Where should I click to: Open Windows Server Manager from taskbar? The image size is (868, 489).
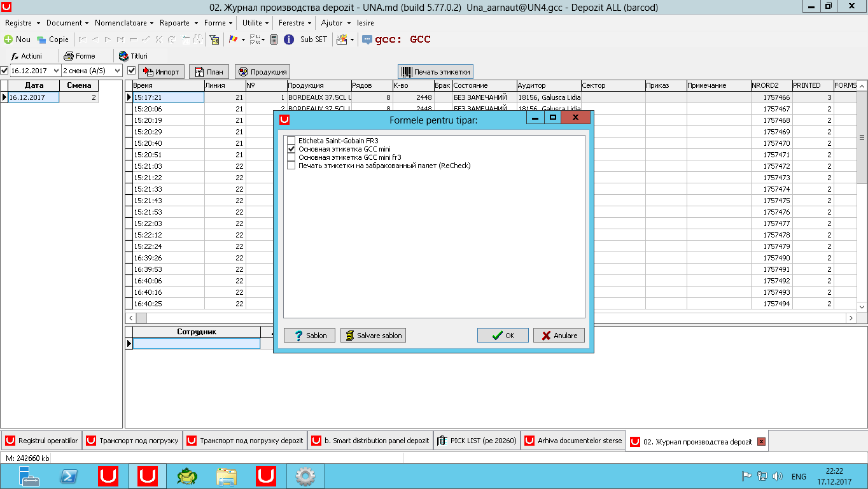29,476
